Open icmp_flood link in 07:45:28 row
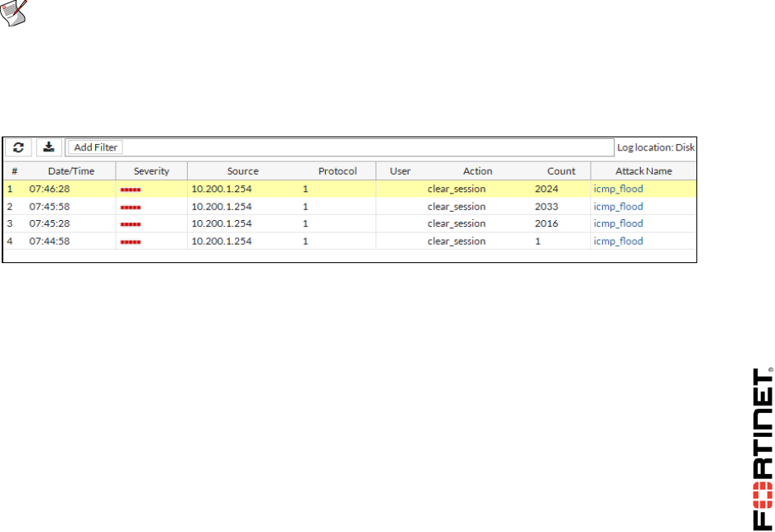This screenshot has width=775, height=532. (x=619, y=223)
